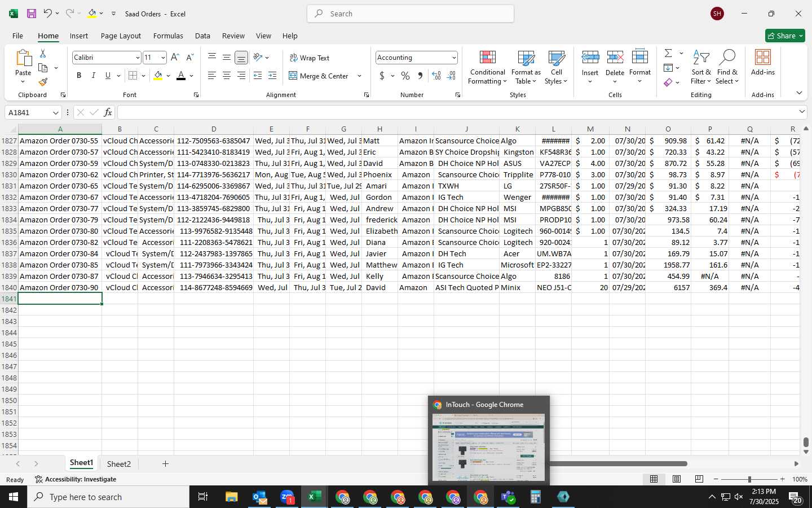
Task: Click Decrease Indent icon
Action: coord(258,76)
